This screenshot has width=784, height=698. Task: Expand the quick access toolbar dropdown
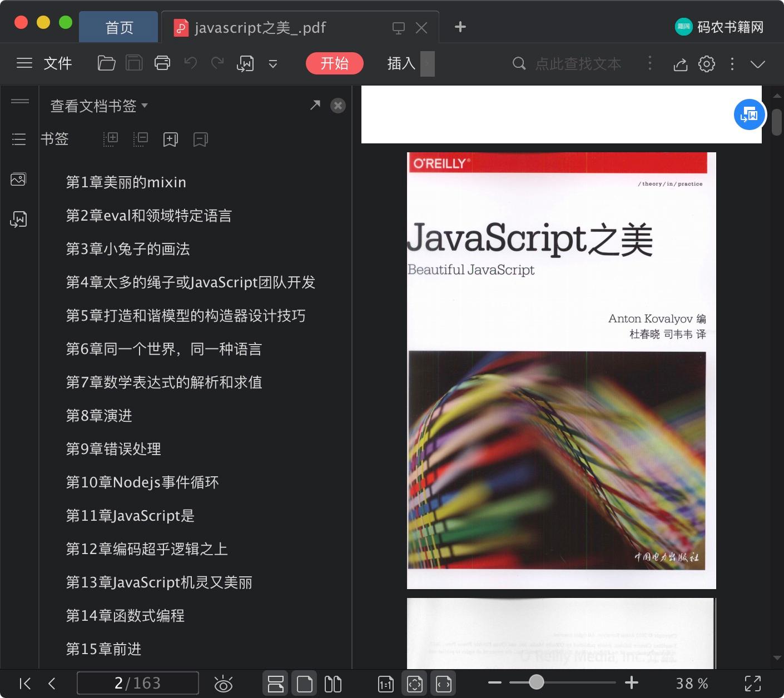coord(273,64)
